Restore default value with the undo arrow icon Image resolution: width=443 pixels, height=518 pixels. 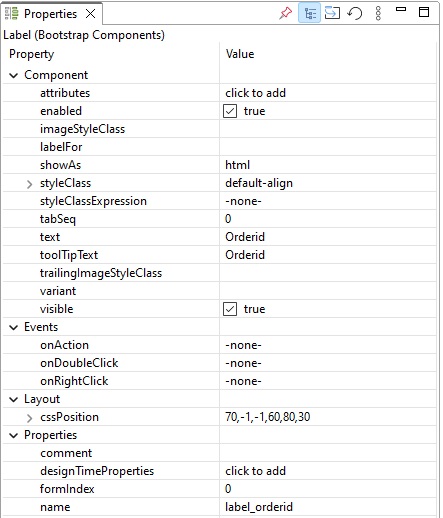[x=355, y=14]
